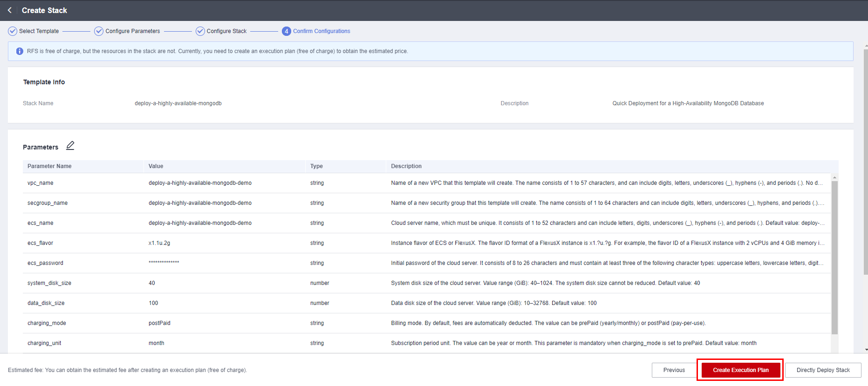Viewport: 868px width, 386px height.
Task: Click the Create Execution Plan button
Action: point(740,370)
